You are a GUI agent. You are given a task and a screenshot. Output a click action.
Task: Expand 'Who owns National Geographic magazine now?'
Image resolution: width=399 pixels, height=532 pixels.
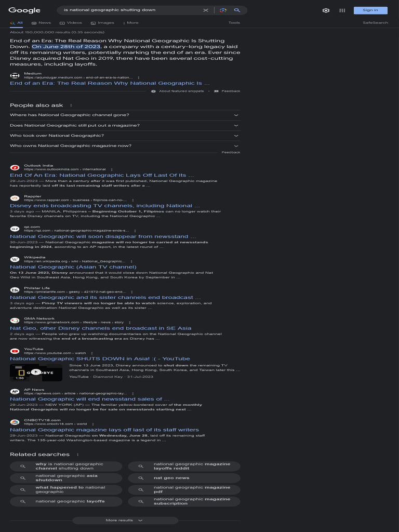pos(125,146)
